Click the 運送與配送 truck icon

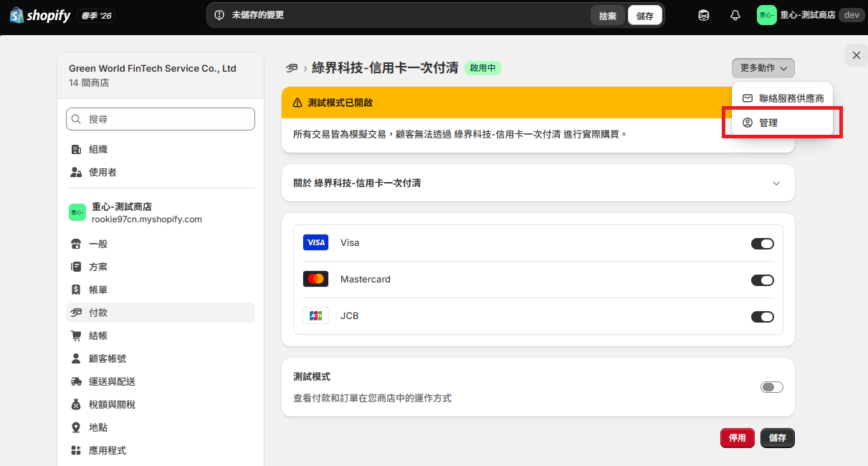(x=76, y=381)
